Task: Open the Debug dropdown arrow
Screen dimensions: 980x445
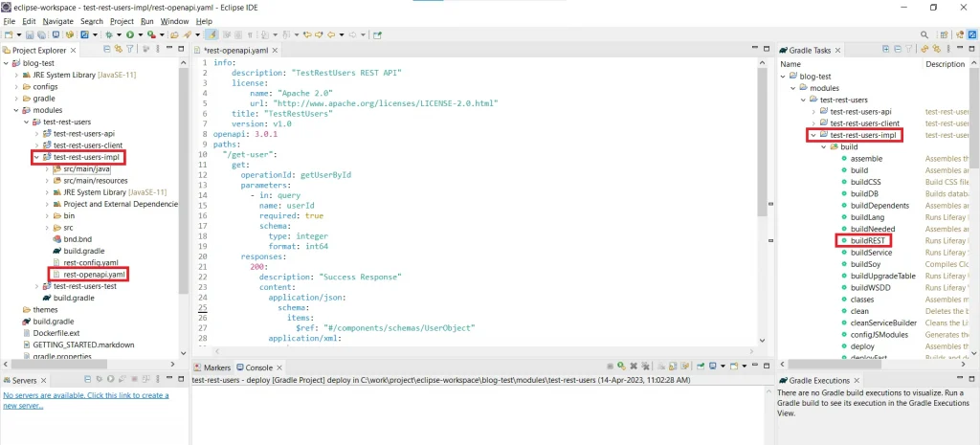Action: pyautogui.click(x=119, y=35)
